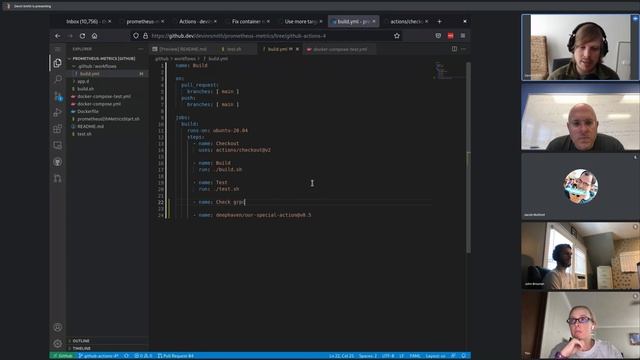
Task: Open the Manage gear icon in activity bar
Action: pyautogui.click(x=58, y=343)
